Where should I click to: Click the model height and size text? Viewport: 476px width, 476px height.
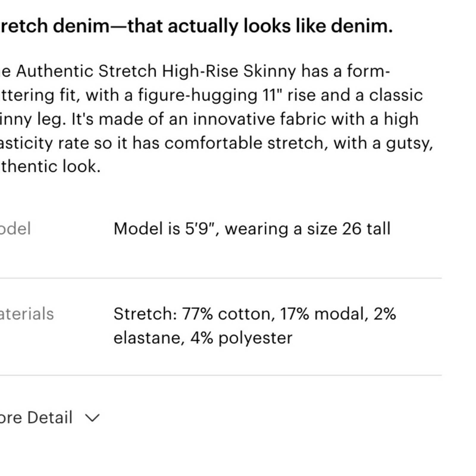[252, 229]
